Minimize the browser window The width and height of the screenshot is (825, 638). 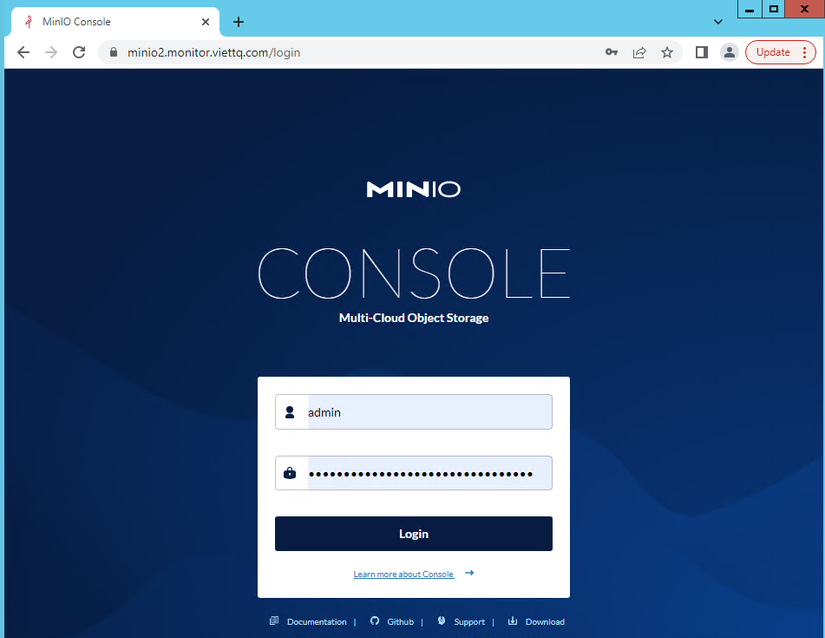[x=750, y=9]
